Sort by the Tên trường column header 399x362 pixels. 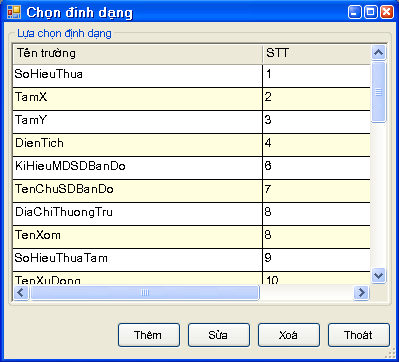pos(138,53)
